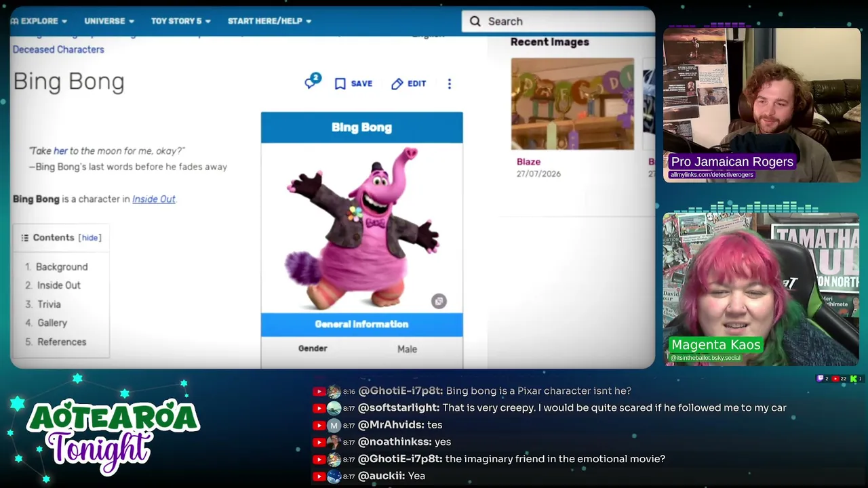Screen dimensions: 868x488
Task: Save the Bing Bong page
Action: click(x=353, y=83)
